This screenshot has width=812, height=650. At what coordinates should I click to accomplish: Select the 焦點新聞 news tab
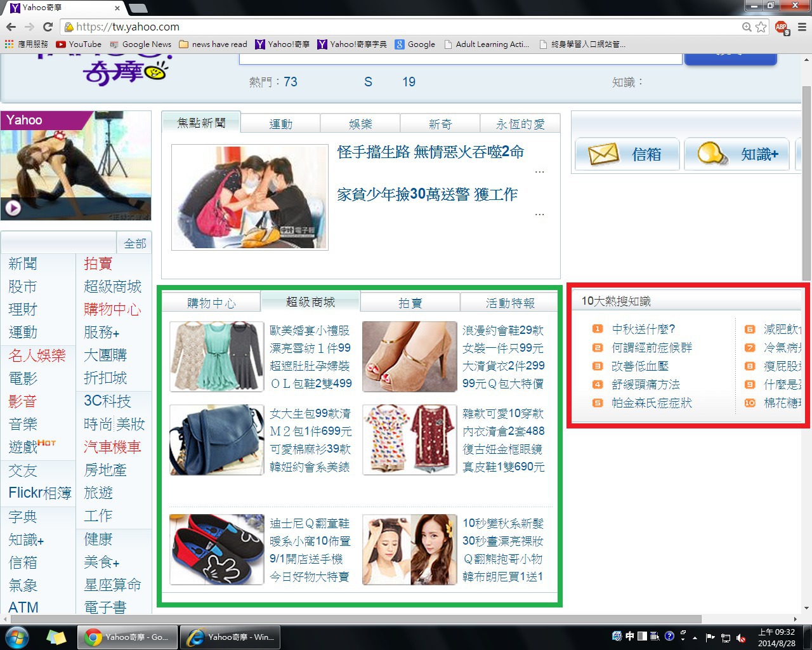(201, 123)
